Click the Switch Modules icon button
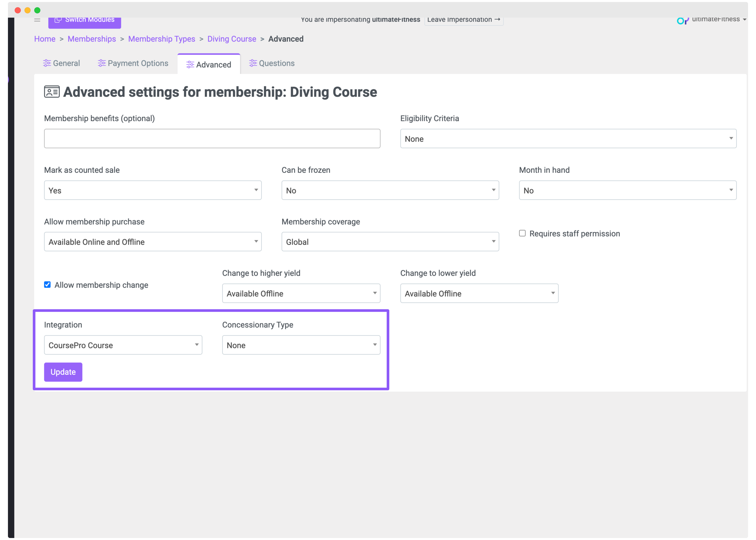 point(58,20)
